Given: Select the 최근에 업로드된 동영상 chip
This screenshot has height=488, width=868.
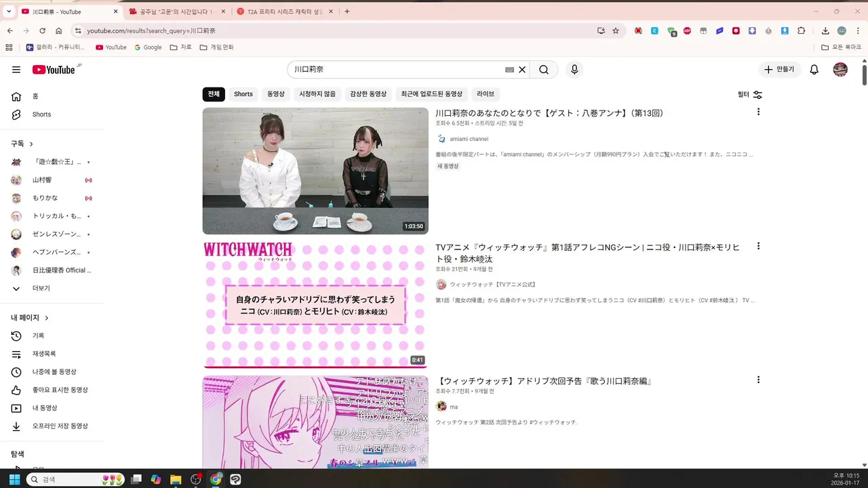Looking at the screenshot, I should pyautogui.click(x=431, y=94).
